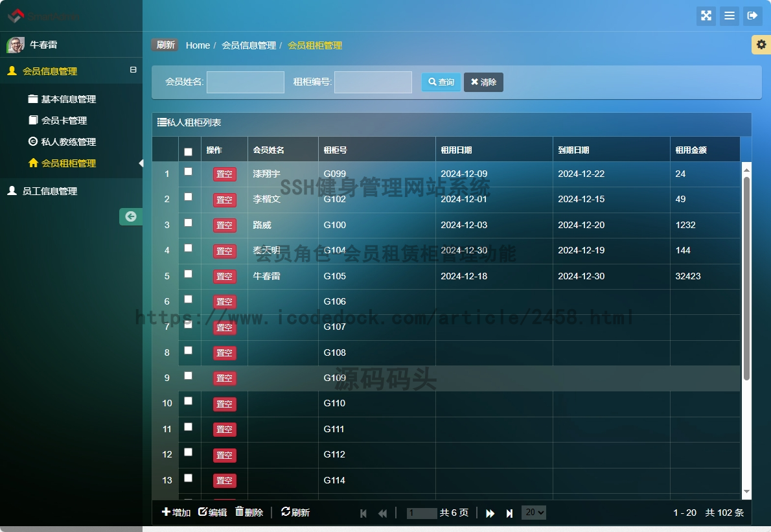771x532 pixels.
Task: Click the logout arrow icon
Action: (x=752, y=16)
